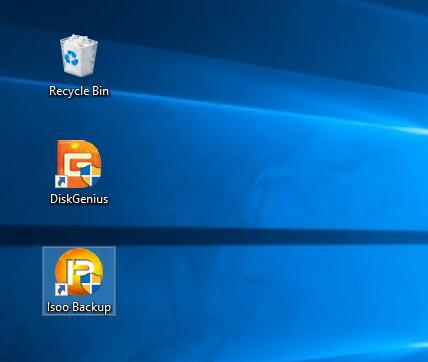The image size is (428, 362).
Task: Click the shortcut arrow overlay on Isoo Backup
Action: [x=61, y=290]
